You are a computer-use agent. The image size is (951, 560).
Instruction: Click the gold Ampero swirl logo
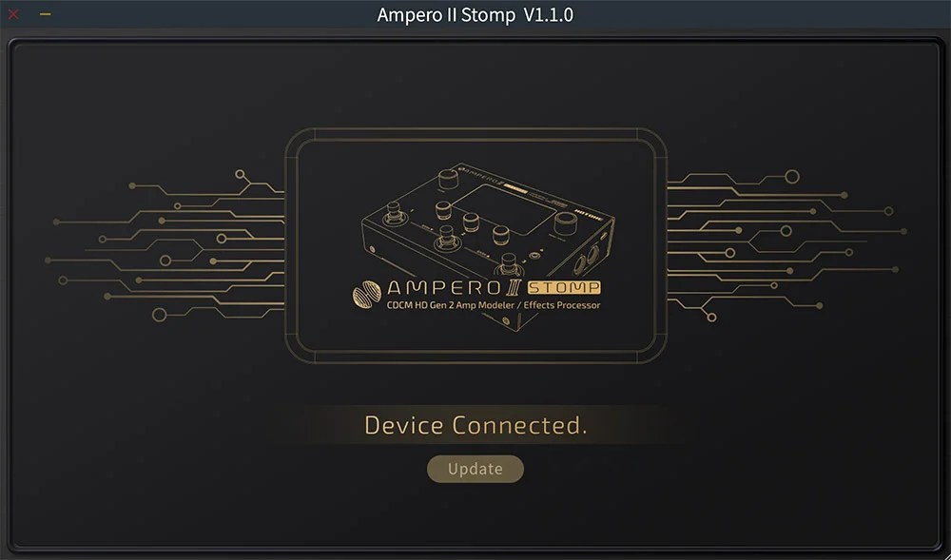click(x=366, y=294)
